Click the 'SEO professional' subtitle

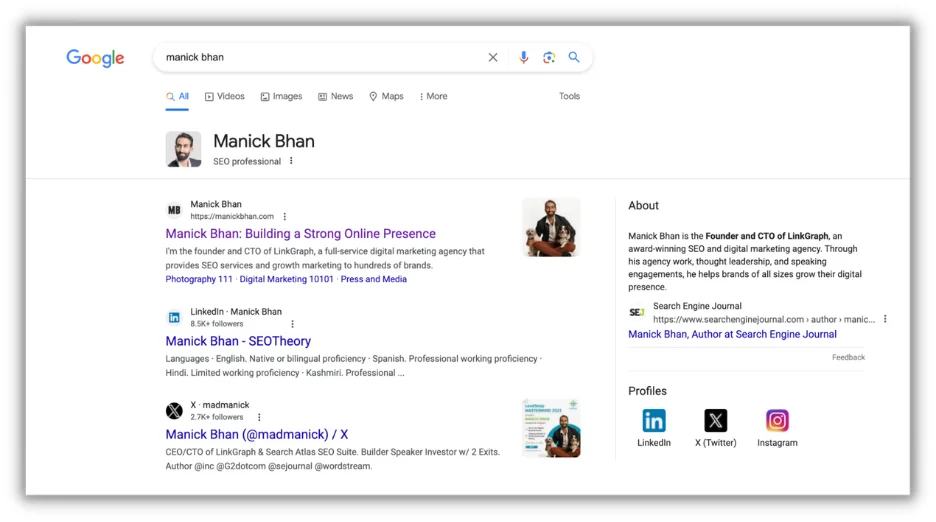tap(247, 161)
